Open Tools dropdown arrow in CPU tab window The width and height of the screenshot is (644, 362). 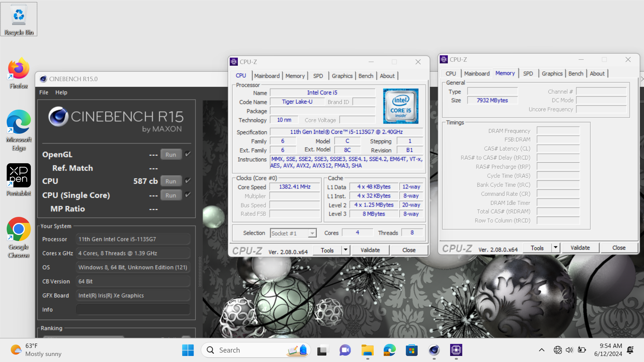[x=345, y=250]
